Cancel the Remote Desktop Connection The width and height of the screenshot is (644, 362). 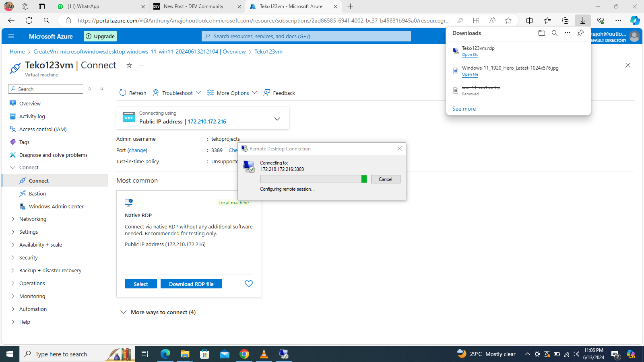386,179
